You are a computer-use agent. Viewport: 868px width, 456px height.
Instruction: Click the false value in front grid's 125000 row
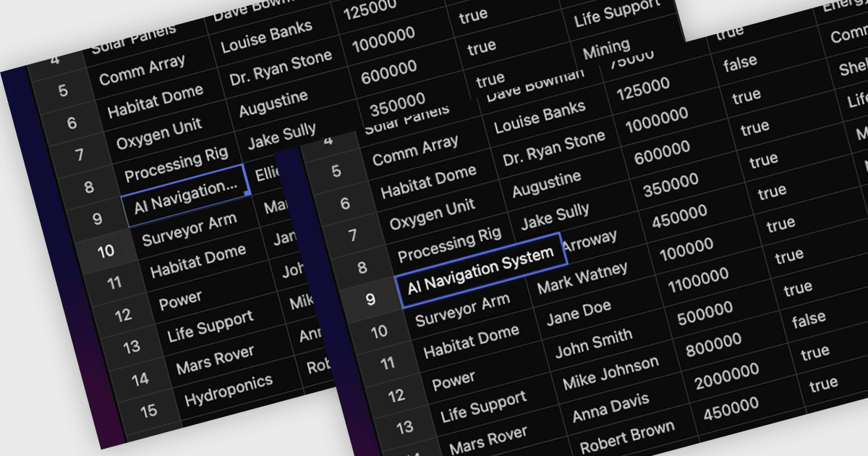pyautogui.click(x=740, y=64)
